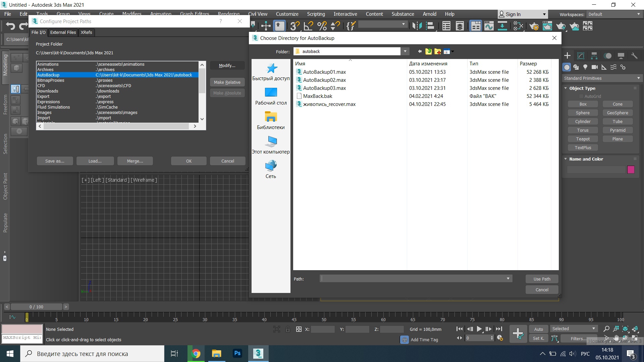Open the Motion panel icon

(608, 56)
